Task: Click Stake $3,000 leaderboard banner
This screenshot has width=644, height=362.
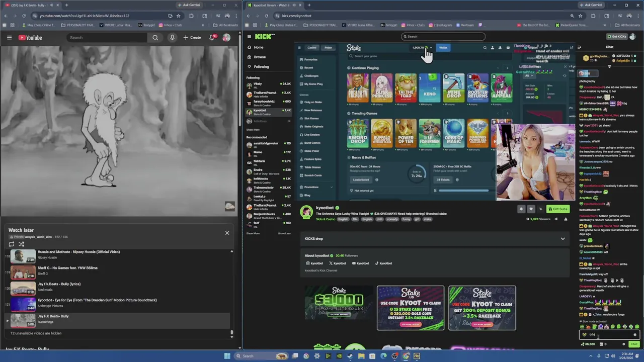Action: click(x=339, y=303)
